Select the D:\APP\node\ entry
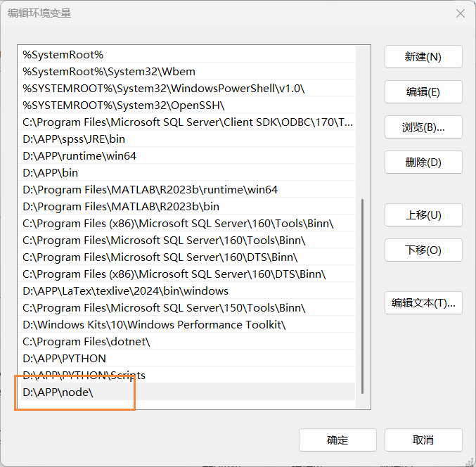This screenshot has width=476, height=467. pos(187,392)
